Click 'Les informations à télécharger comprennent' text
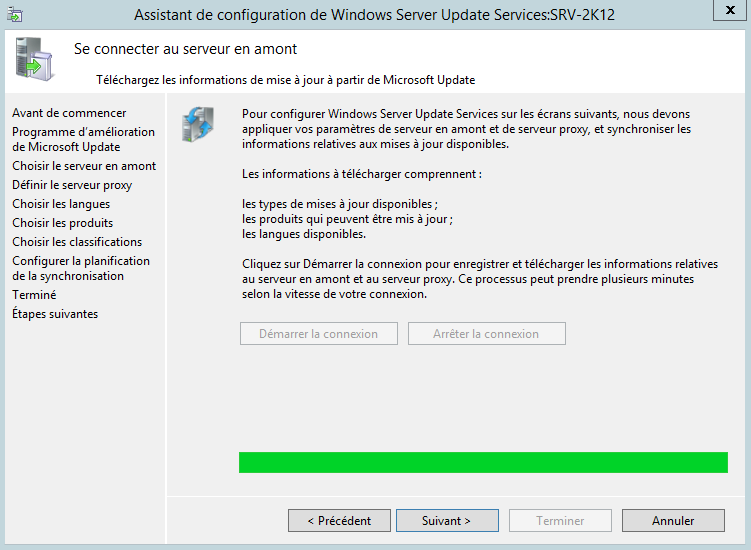The image size is (751, 550). 362,174
